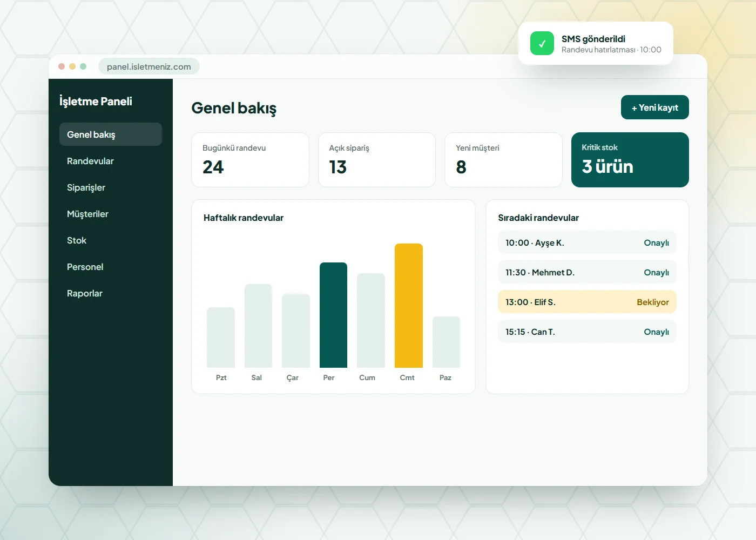
Task: Click the Genel bakış page heading
Action: click(x=234, y=108)
